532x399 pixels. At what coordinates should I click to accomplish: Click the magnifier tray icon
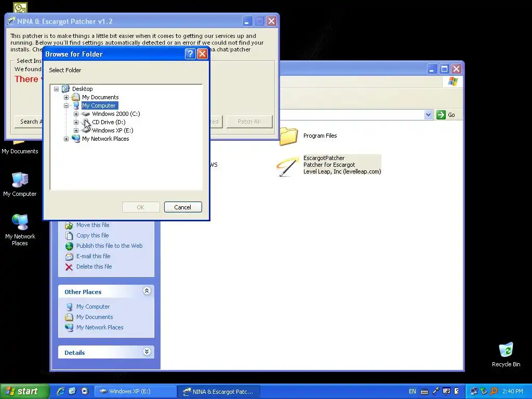click(494, 392)
